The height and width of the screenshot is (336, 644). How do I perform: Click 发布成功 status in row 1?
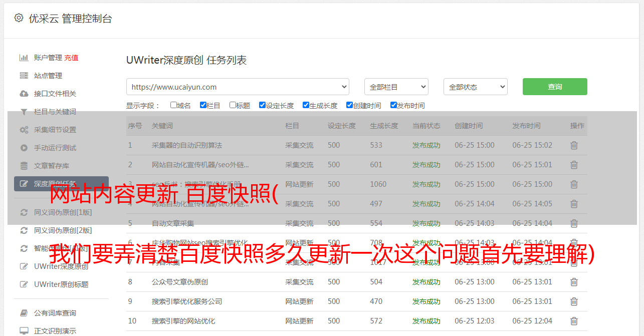426,145
